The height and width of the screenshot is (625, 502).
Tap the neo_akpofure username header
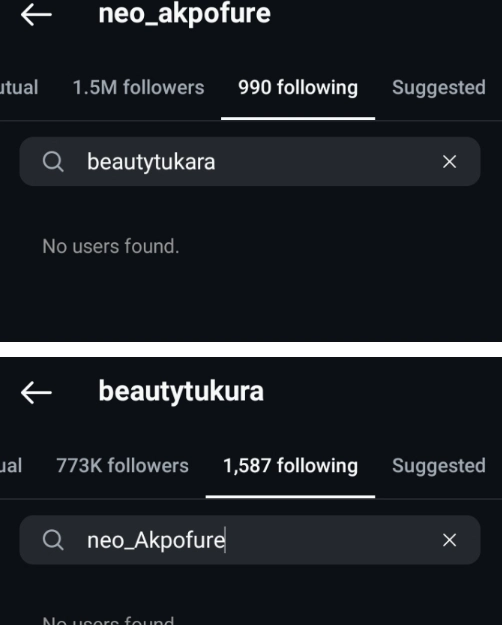click(185, 14)
